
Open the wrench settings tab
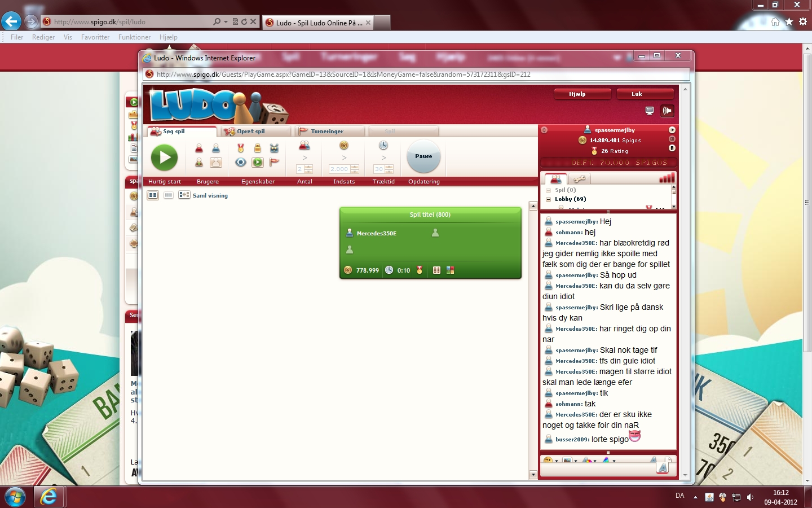tap(579, 179)
